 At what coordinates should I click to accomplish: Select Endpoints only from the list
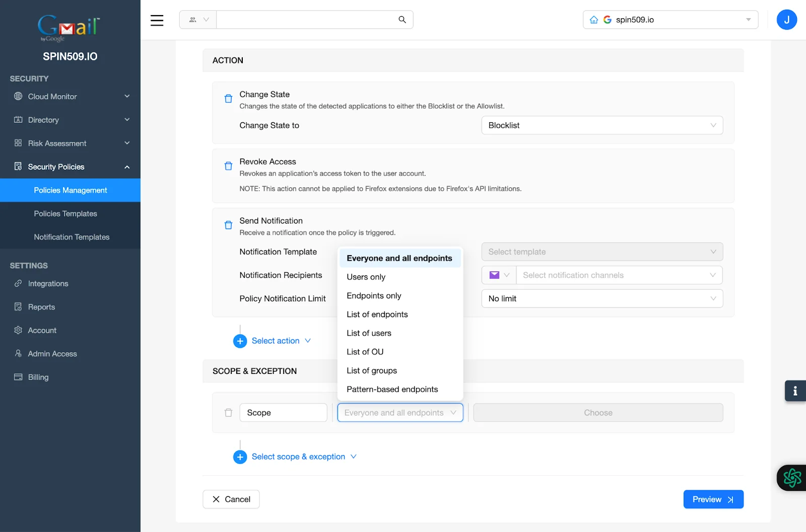pyautogui.click(x=373, y=295)
